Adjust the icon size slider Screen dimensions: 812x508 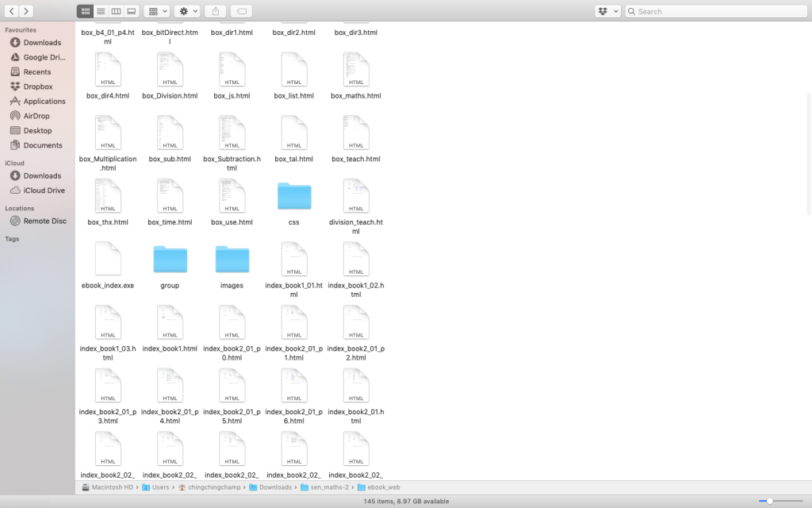[x=769, y=501]
